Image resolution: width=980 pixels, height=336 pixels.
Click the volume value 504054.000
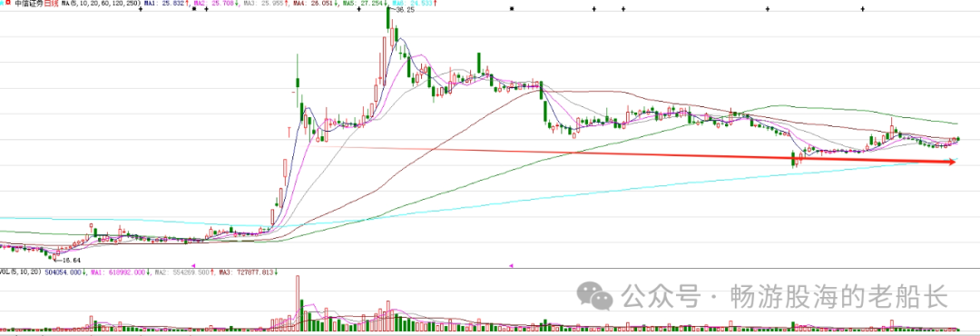(64, 272)
